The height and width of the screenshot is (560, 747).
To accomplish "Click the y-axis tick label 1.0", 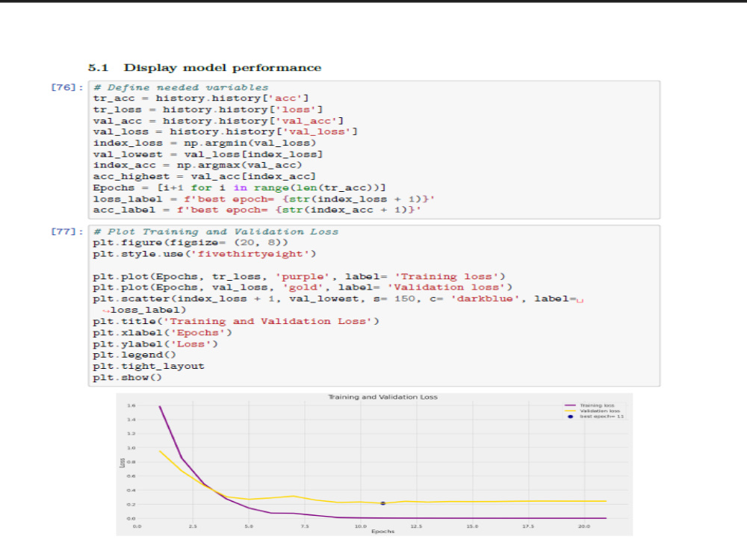I will pos(131,448).
